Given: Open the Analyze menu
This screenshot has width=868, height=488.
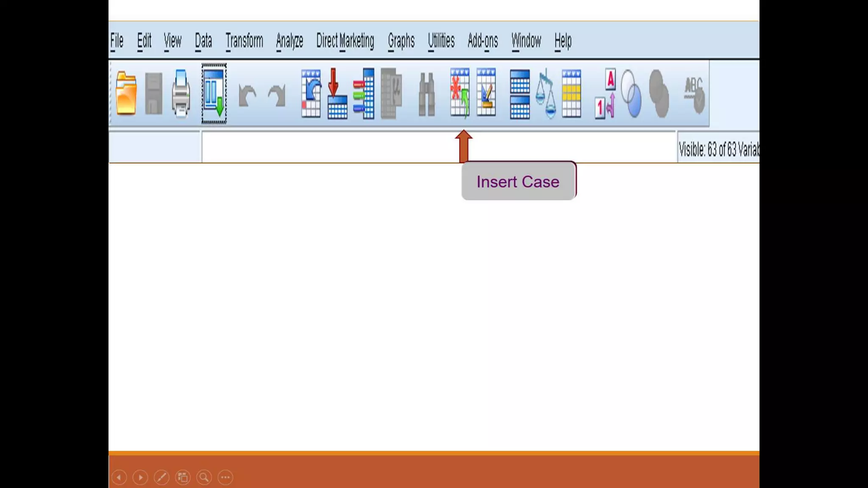Looking at the screenshot, I should click(x=289, y=41).
